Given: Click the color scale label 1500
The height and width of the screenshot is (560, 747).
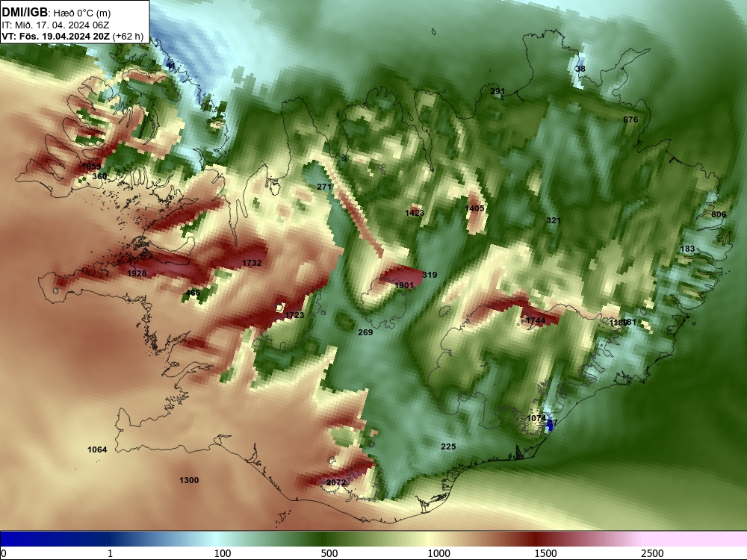Looking at the screenshot, I should 545,553.
